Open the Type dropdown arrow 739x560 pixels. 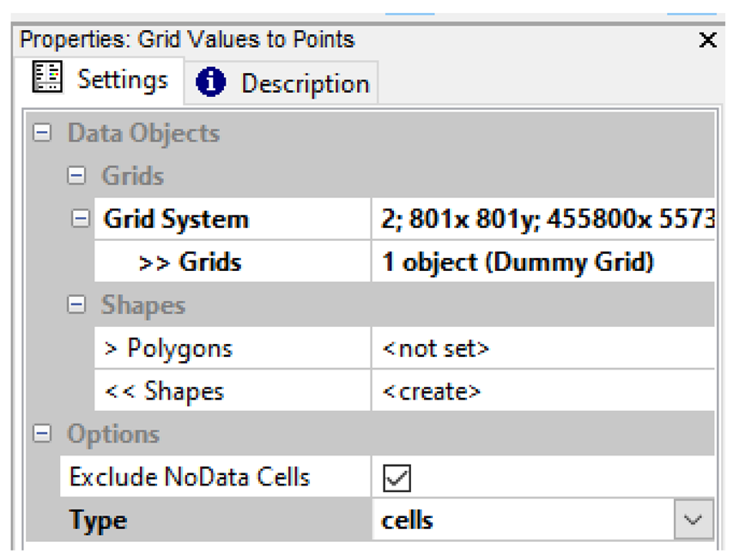tap(694, 521)
